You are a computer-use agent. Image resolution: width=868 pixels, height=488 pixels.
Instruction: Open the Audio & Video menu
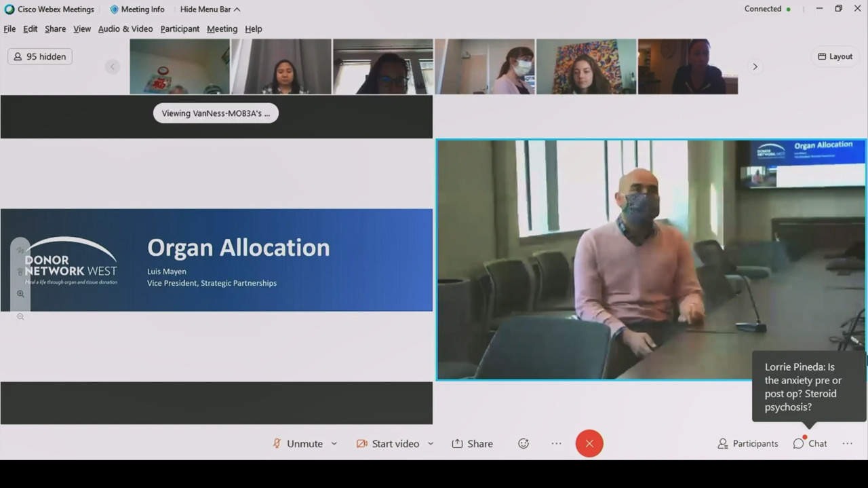[125, 29]
